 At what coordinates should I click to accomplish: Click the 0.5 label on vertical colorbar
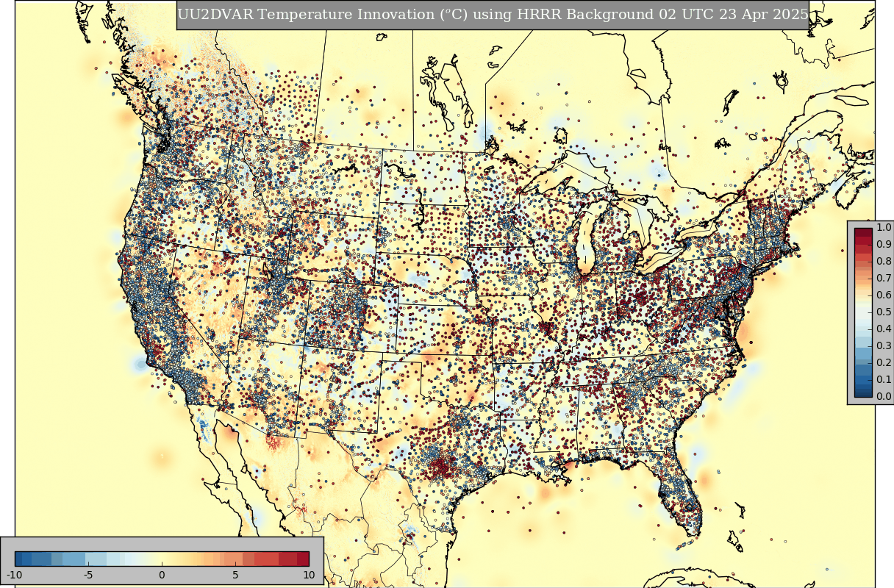[884, 312]
